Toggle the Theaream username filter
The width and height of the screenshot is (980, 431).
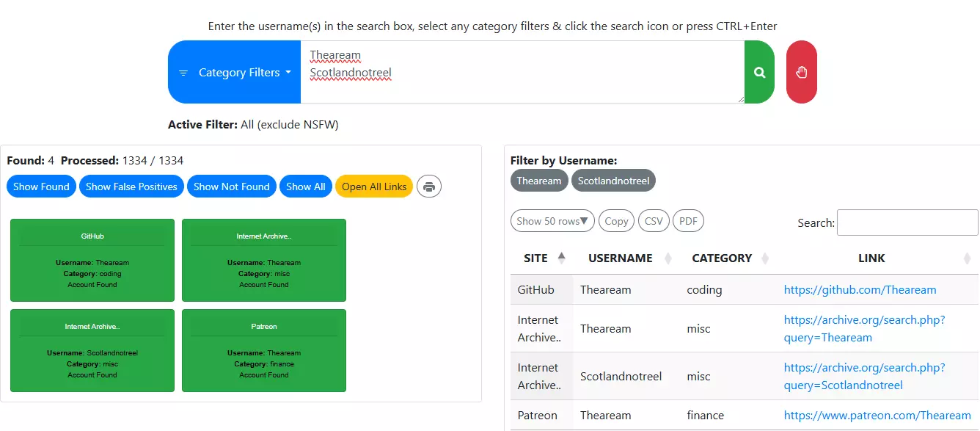(x=539, y=181)
